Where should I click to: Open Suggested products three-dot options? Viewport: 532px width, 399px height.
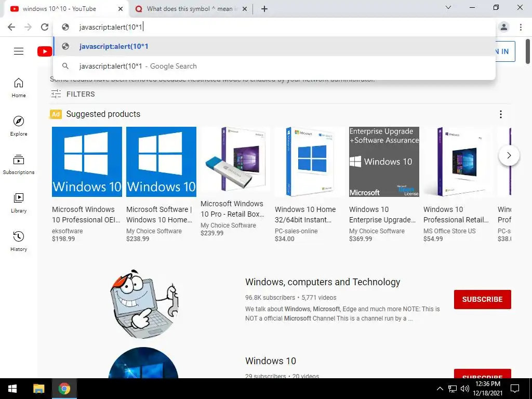coord(501,114)
